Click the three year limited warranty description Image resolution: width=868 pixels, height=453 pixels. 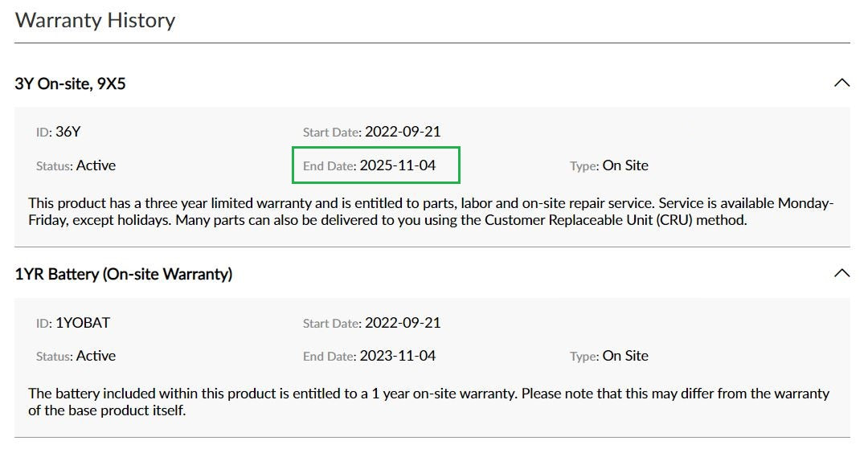(321, 204)
